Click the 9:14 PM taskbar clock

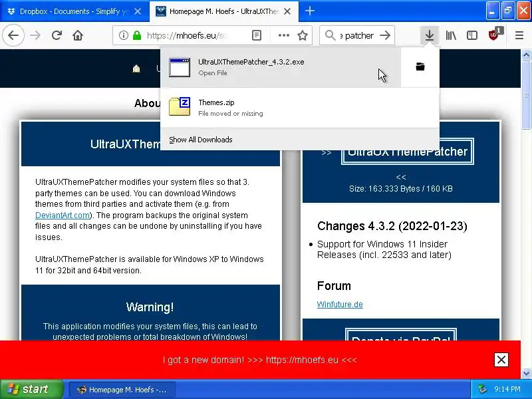(507, 389)
